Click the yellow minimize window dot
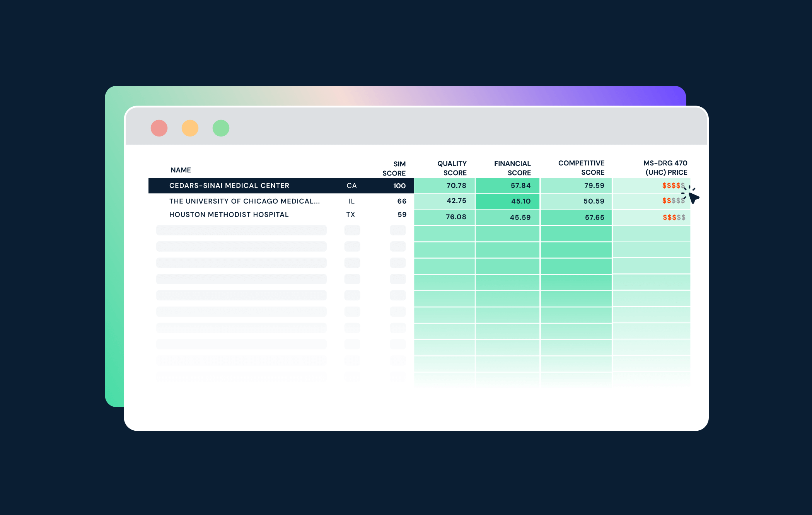812x515 pixels. click(190, 128)
